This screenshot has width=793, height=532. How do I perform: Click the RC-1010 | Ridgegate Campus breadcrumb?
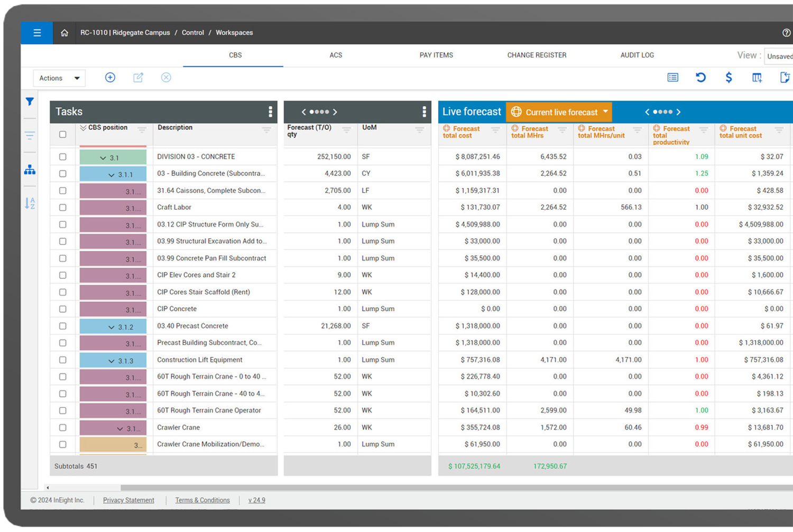click(x=125, y=33)
